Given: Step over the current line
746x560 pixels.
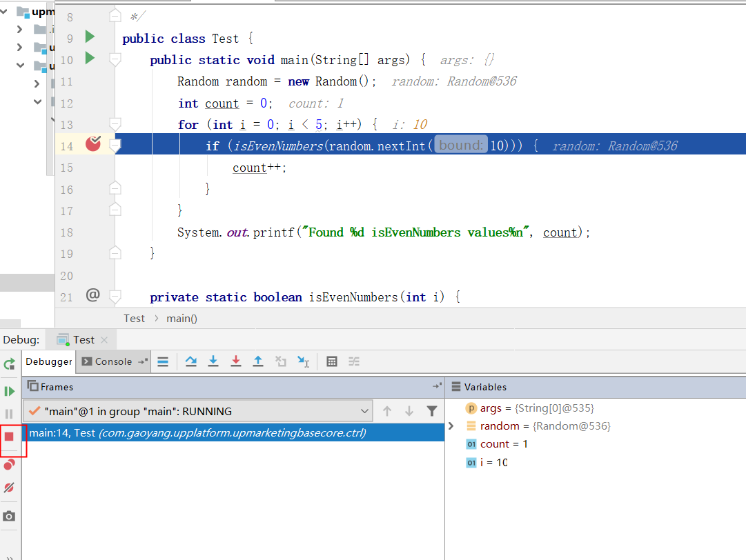Looking at the screenshot, I should (190, 362).
